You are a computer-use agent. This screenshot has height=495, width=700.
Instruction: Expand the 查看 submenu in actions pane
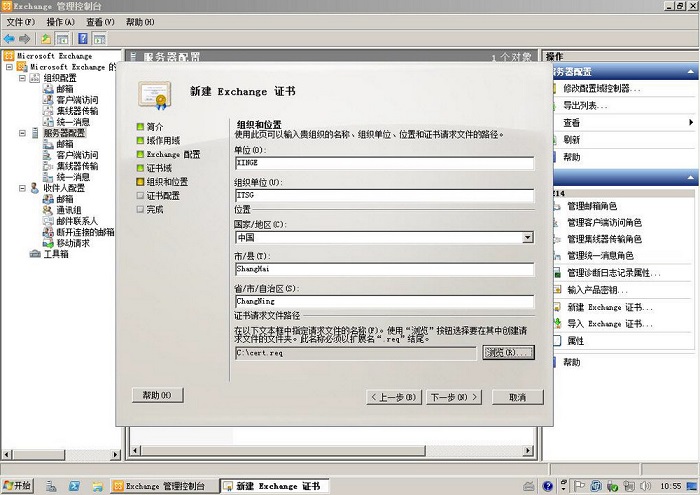coord(690,123)
